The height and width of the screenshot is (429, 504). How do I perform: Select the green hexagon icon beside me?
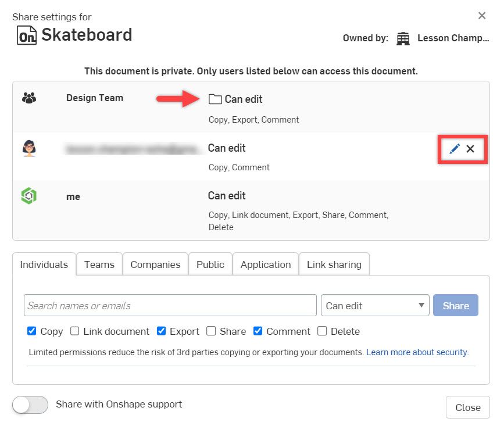(x=28, y=196)
